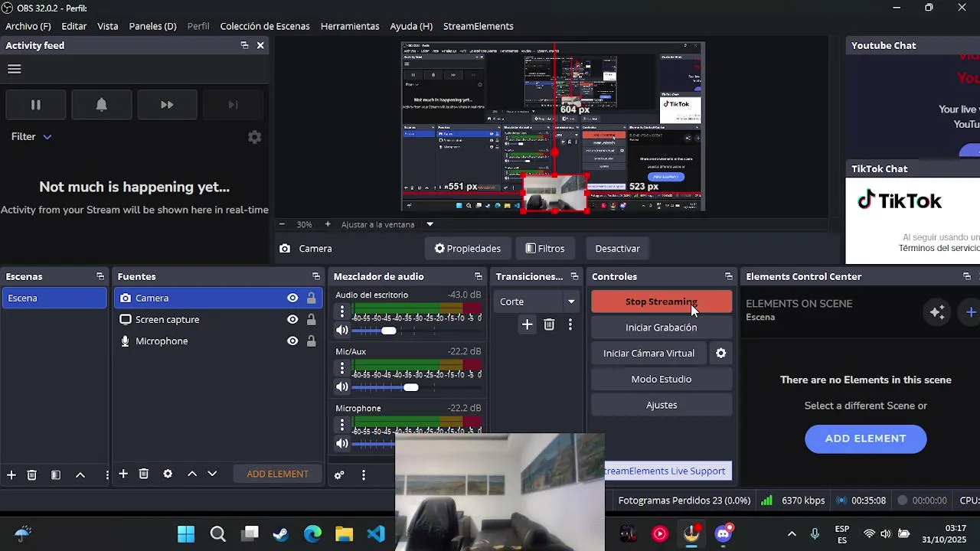Skip the current alert with fast-forward icon
The height and width of the screenshot is (551, 980).
pyautogui.click(x=167, y=105)
